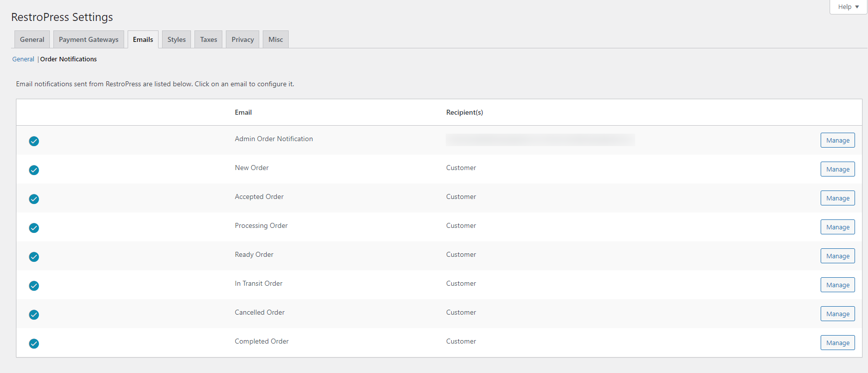Click enabled checkmark icon for Completed Order
This screenshot has width=868, height=373.
(34, 344)
